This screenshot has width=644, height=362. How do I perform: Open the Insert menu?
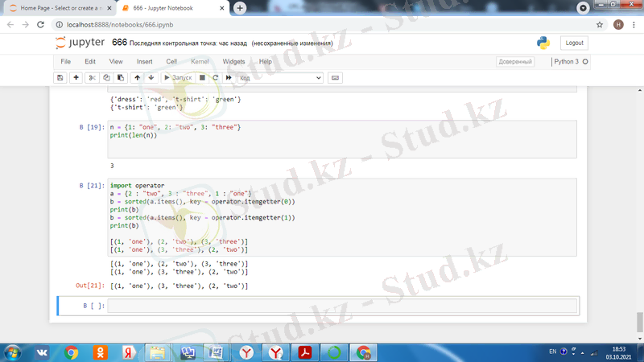145,62
